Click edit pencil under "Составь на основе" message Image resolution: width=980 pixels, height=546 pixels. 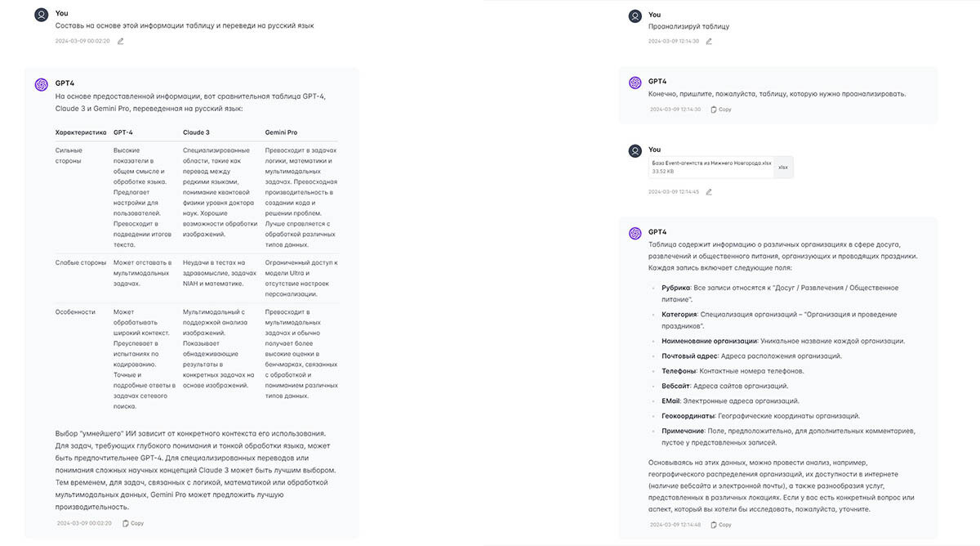(x=121, y=41)
